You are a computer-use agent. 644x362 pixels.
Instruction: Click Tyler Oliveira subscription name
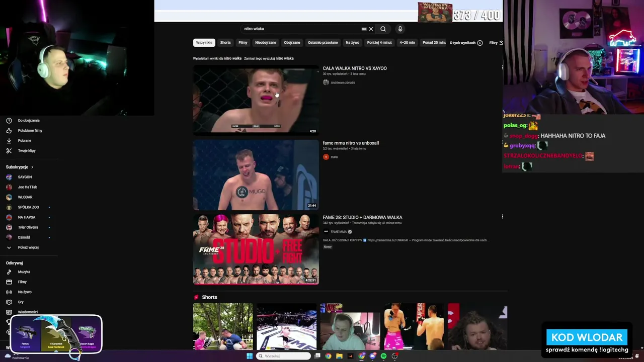point(28,227)
